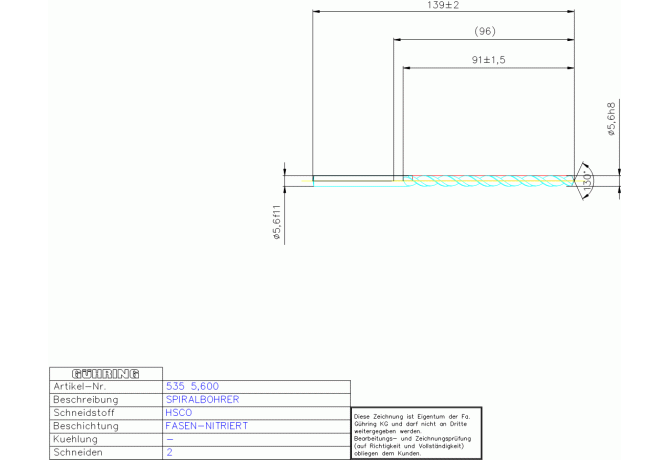Screen dimensions: 670x460
Task: Click the drill bit's spiral flute section
Action: click(x=490, y=181)
